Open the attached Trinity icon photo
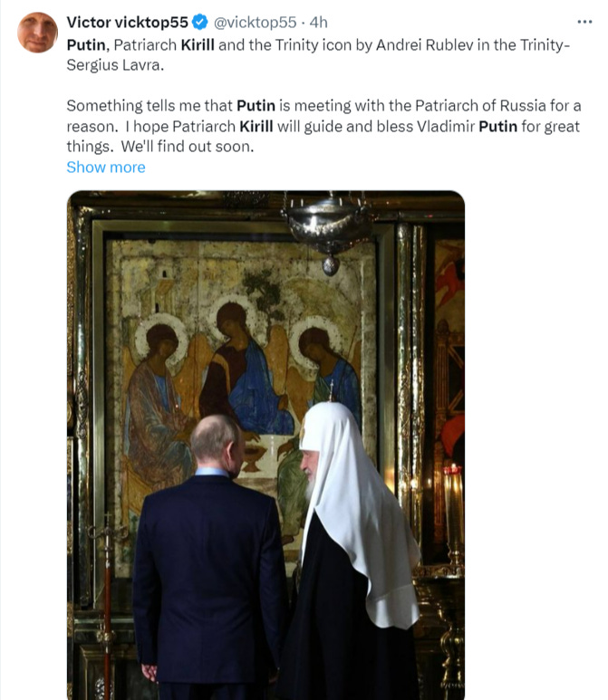 265,446
